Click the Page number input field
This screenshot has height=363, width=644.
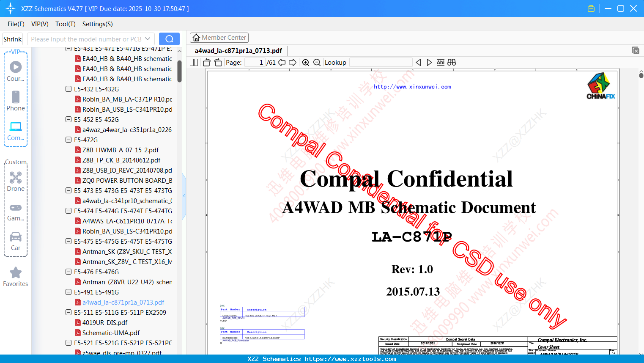point(255,62)
